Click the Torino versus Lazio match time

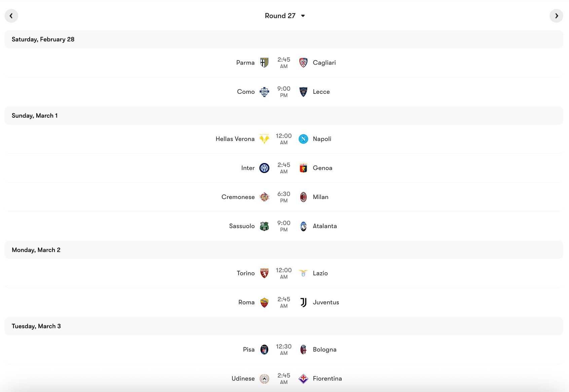(284, 273)
